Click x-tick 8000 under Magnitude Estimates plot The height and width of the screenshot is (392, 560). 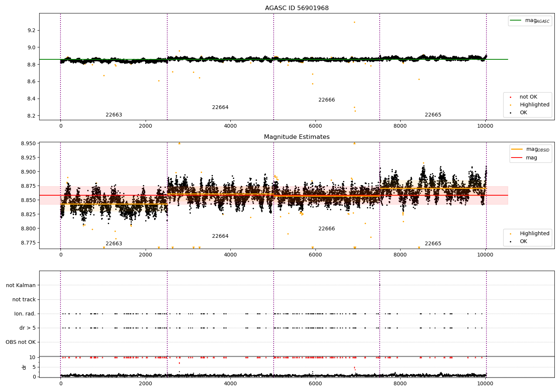[400, 255]
